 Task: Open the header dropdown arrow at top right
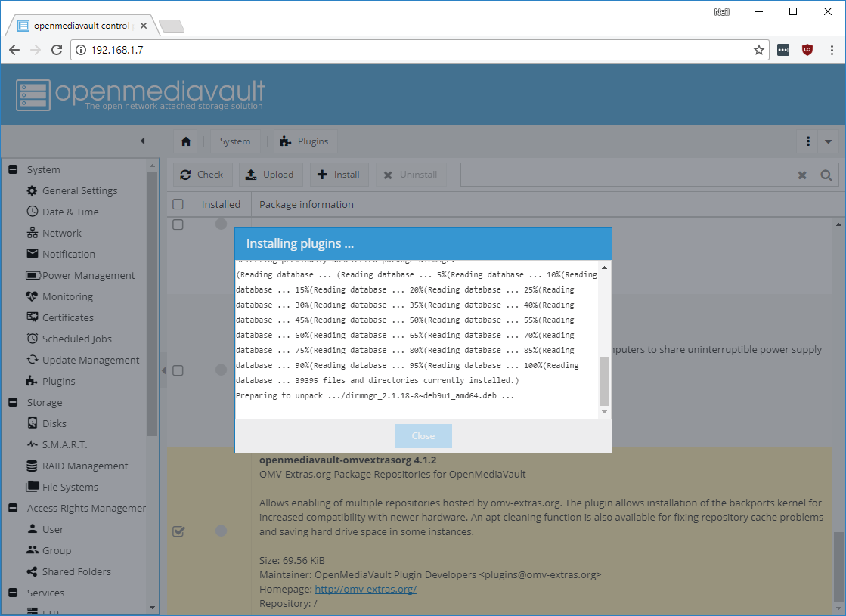pyautogui.click(x=828, y=141)
